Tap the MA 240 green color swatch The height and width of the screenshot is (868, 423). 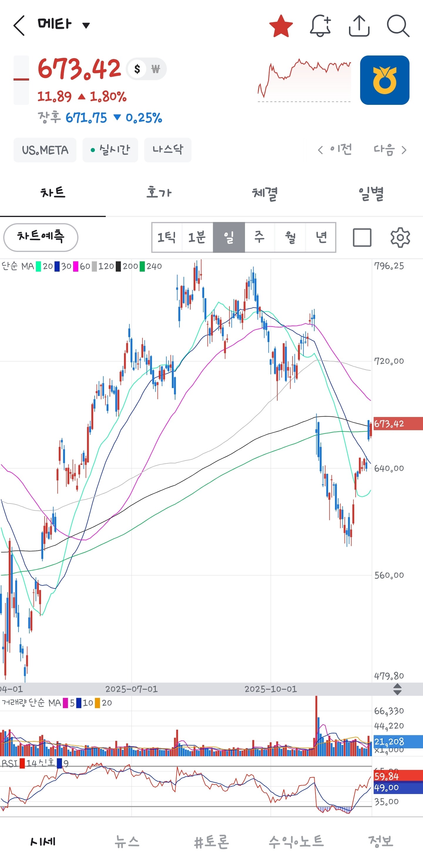click(142, 267)
